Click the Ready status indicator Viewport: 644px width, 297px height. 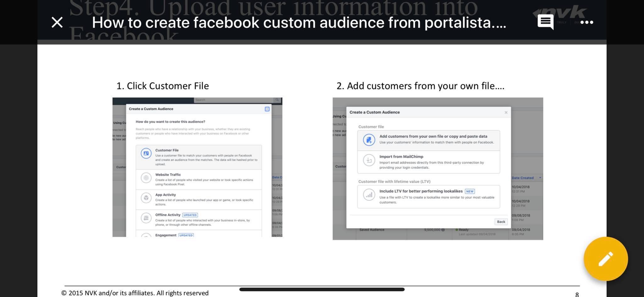click(462, 230)
